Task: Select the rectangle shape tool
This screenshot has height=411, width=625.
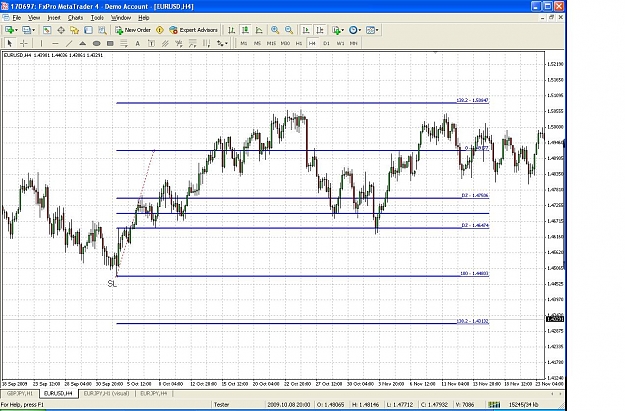Action: click(110, 43)
